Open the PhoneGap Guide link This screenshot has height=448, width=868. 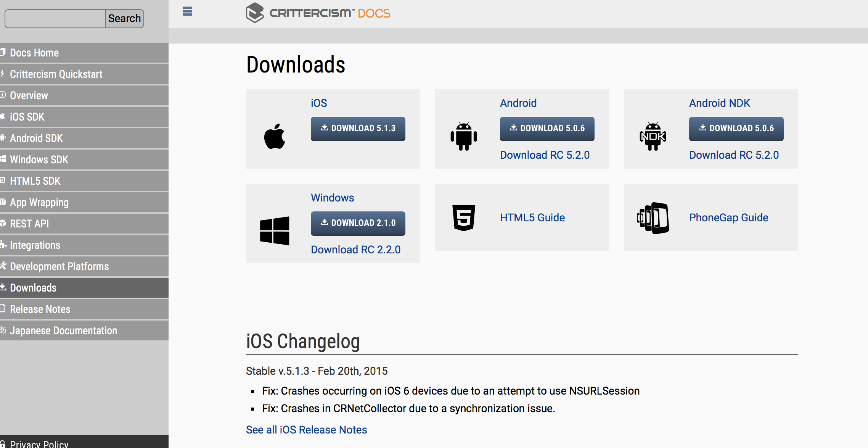[x=728, y=218]
